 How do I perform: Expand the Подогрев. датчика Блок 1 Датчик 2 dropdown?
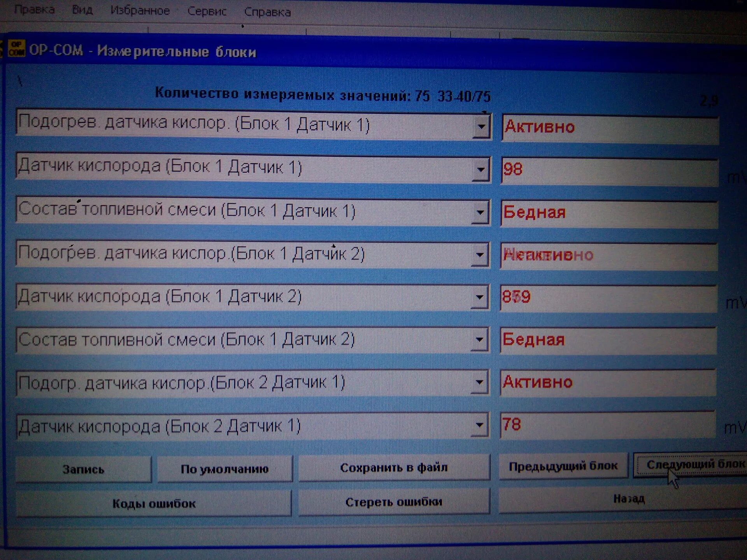(480, 255)
